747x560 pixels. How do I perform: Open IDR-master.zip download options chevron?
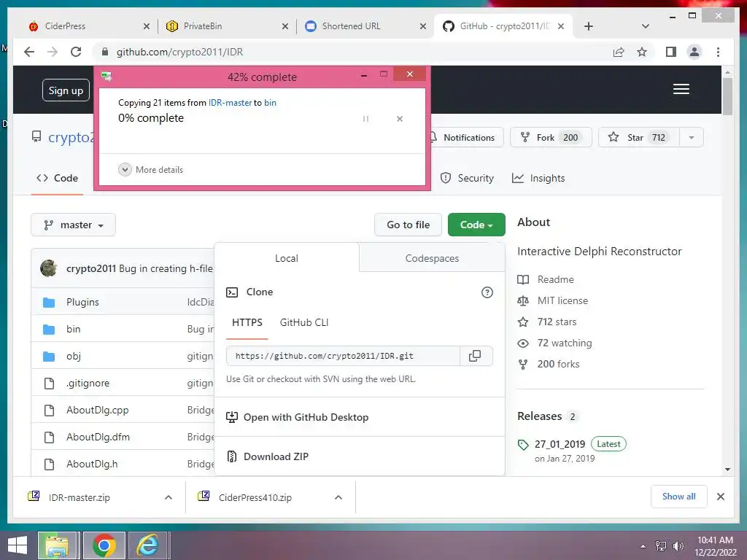169,497
